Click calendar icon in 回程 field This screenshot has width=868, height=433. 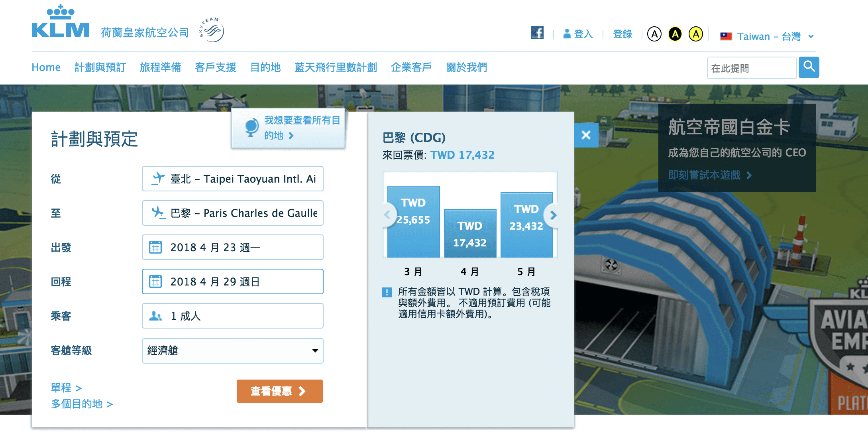tap(155, 281)
